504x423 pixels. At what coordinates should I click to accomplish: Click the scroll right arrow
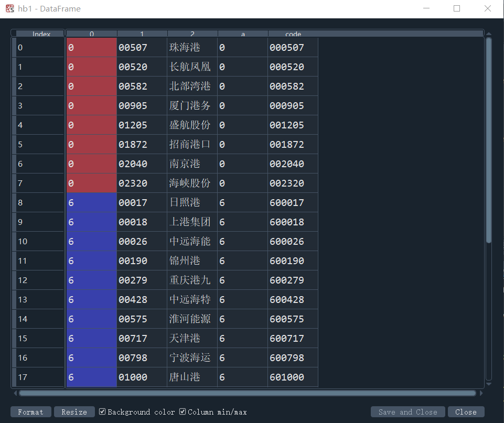coord(481,393)
